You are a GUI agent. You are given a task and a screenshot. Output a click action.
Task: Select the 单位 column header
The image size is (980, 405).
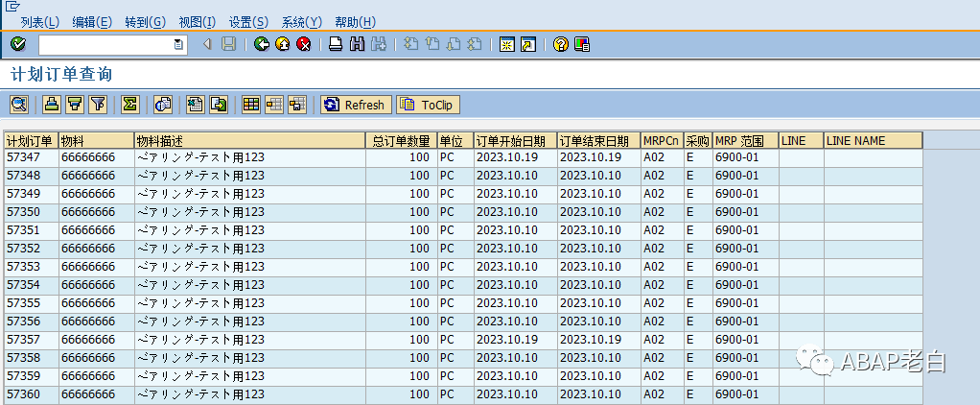point(455,141)
